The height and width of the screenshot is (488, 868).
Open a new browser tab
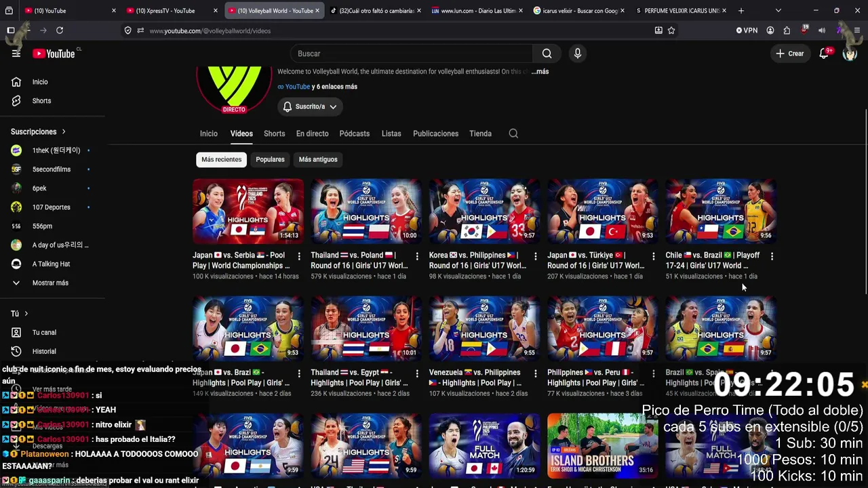741,11
